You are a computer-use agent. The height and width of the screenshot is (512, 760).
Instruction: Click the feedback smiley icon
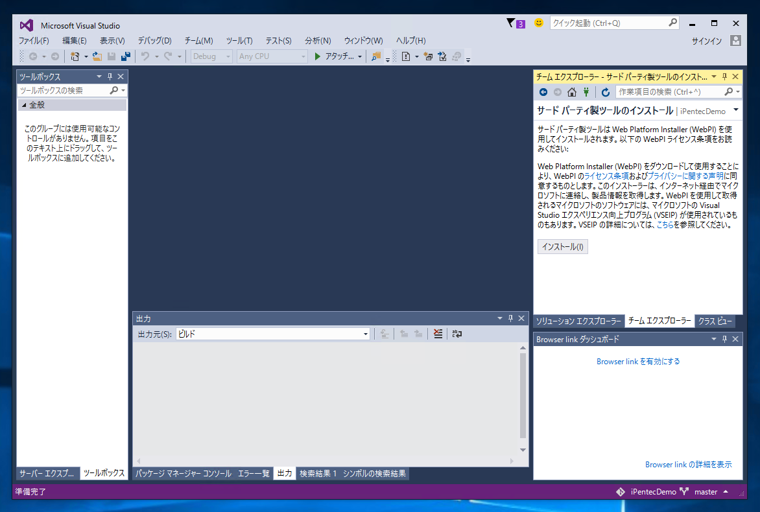pos(538,23)
